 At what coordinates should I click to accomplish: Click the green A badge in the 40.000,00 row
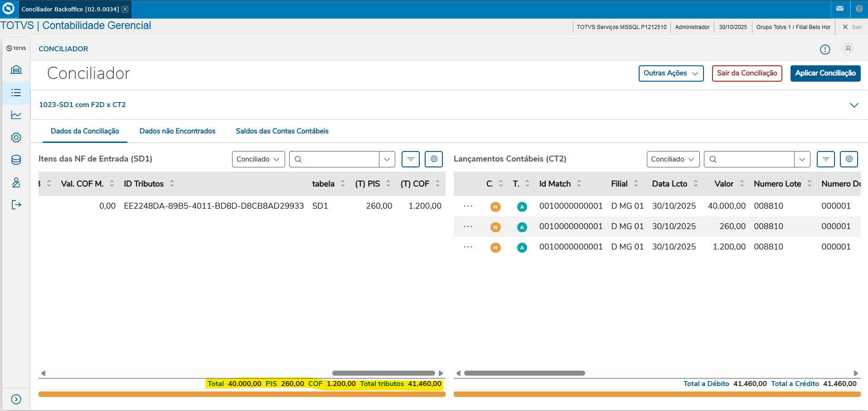[522, 207]
